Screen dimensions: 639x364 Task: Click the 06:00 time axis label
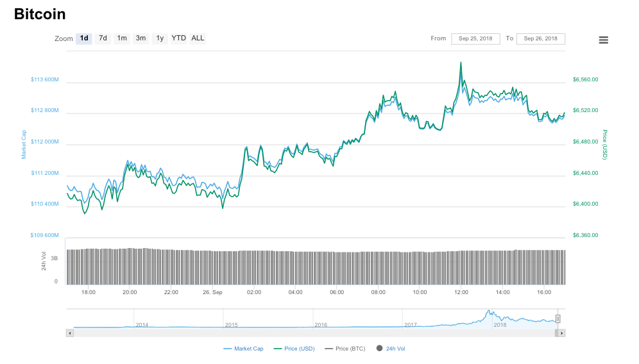(337, 292)
